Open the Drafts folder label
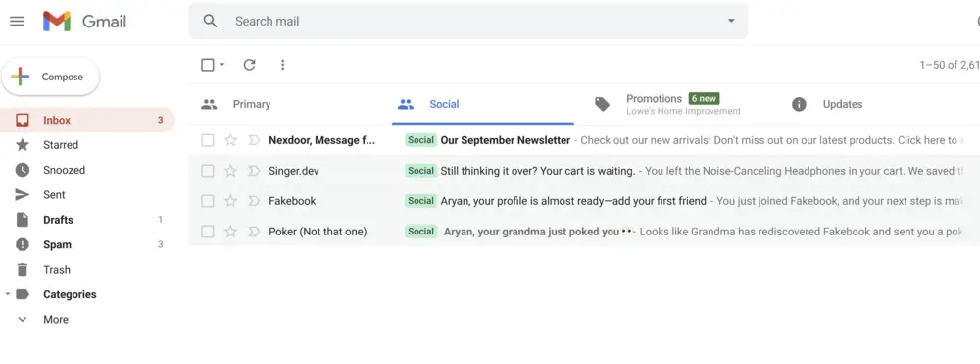This screenshot has width=980, height=364. pos(58,220)
